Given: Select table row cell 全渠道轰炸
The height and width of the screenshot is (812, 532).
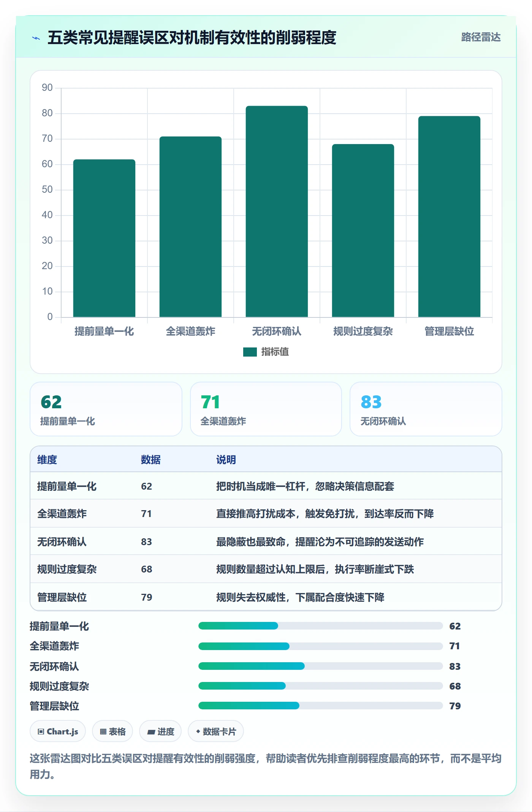Looking at the screenshot, I should [62, 514].
